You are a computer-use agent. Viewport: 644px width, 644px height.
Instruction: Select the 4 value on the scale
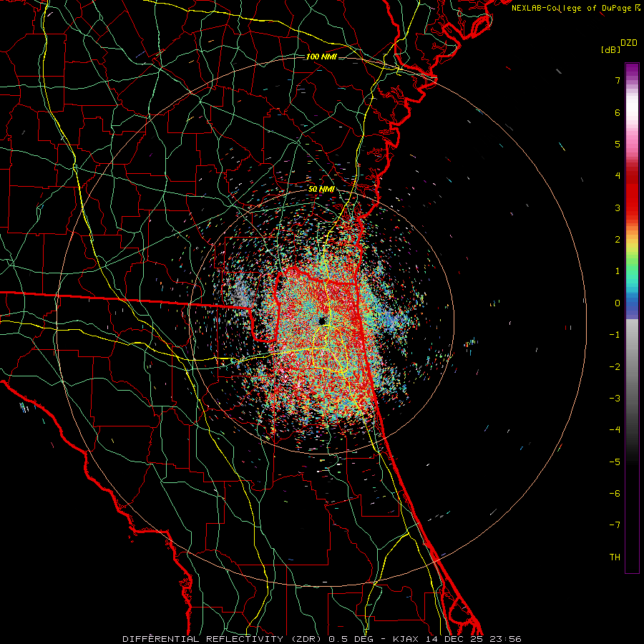tap(618, 176)
